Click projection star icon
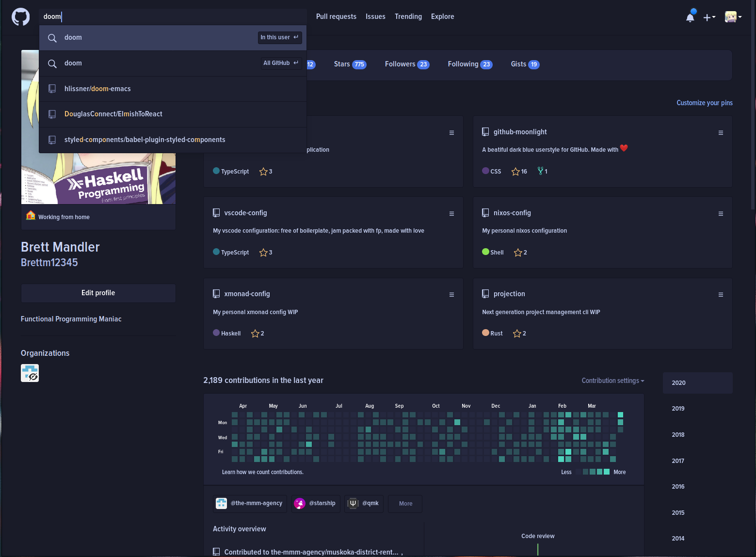Viewport: 756px width, 557px height. 517,334
